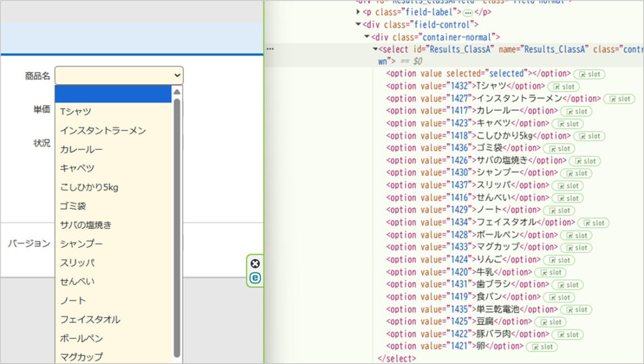Click slot badge for 豚バラ肉 option
The height and width of the screenshot is (364, 644).
point(568,334)
